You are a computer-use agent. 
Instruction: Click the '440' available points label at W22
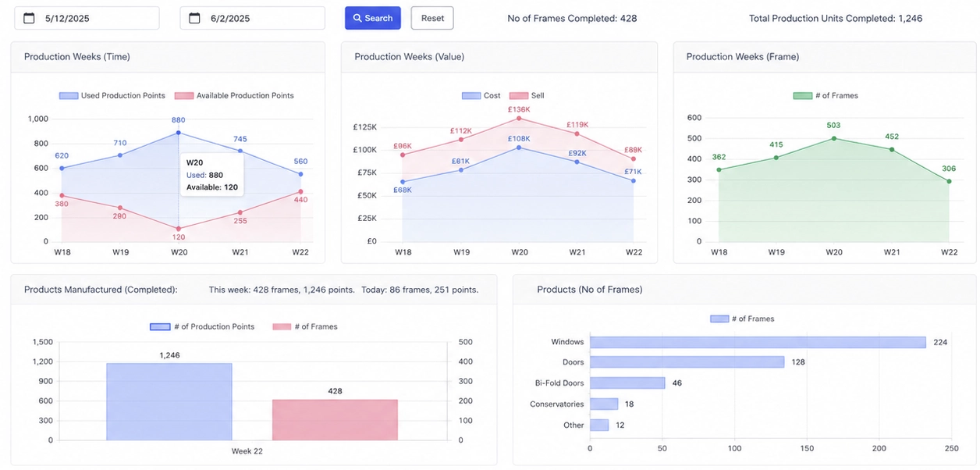[x=300, y=200]
